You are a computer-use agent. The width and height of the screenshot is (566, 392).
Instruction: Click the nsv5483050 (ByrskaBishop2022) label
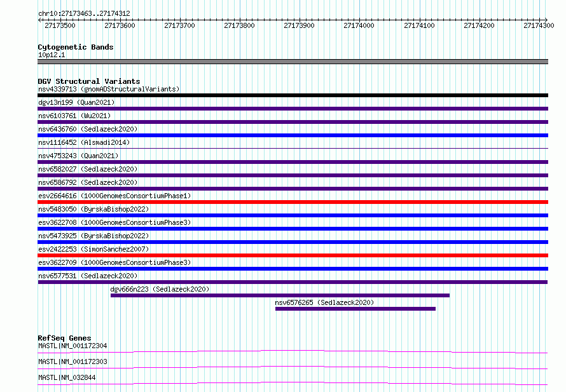click(x=93, y=209)
